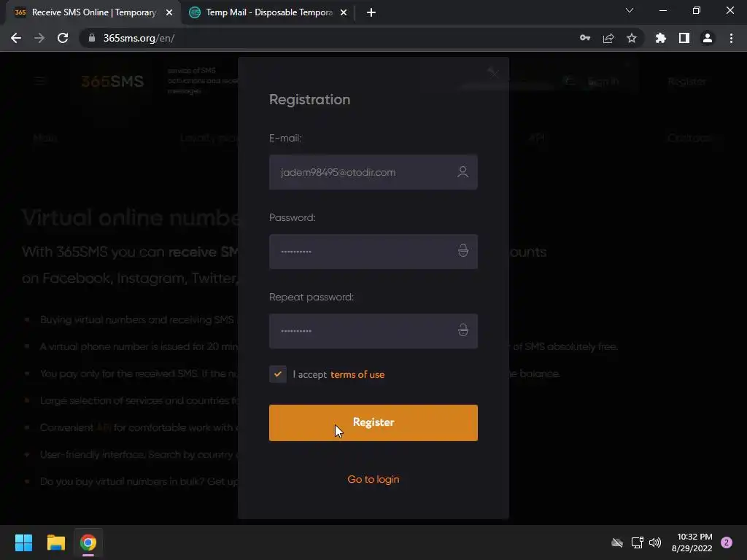Click Sign in on background page

coord(603,82)
